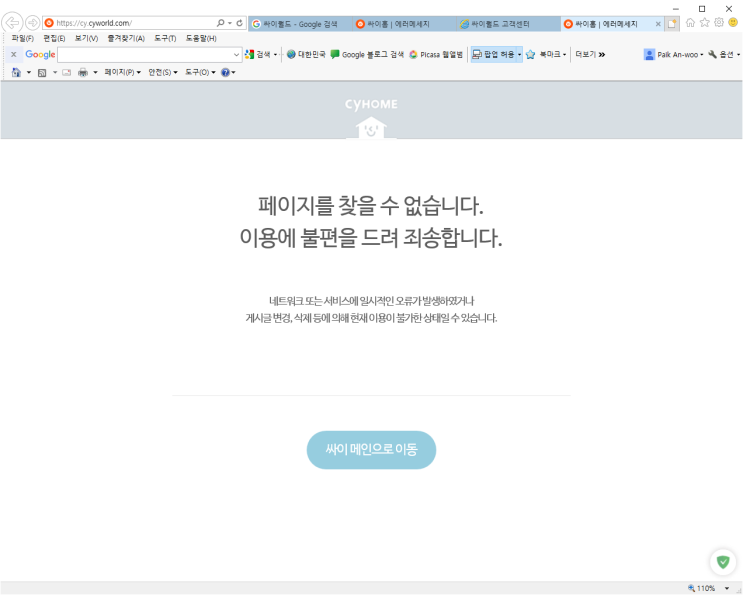Open the 도구(O) command bar dropdown
743x595 pixels.
(x=200, y=72)
